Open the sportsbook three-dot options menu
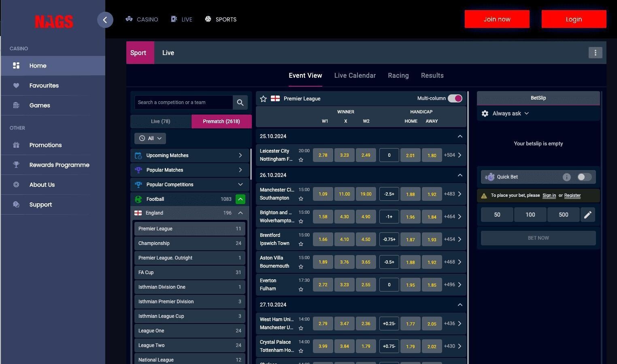Screen dimensions: 617x364 [x=595, y=53]
